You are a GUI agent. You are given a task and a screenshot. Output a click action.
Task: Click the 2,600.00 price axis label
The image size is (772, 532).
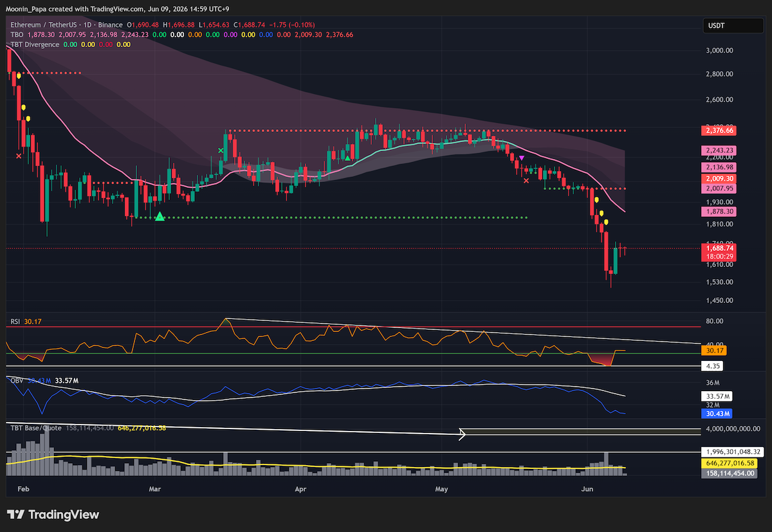pyautogui.click(x=720, y=100)
